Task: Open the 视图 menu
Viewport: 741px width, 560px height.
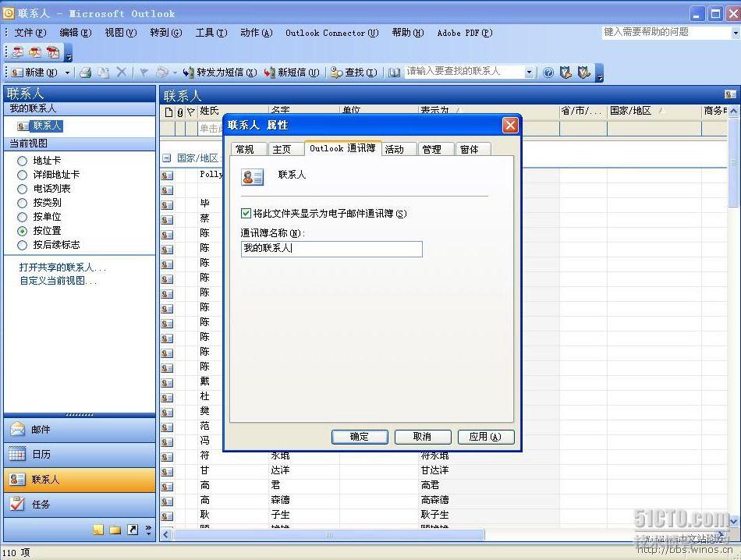Action: pos(120,33)
